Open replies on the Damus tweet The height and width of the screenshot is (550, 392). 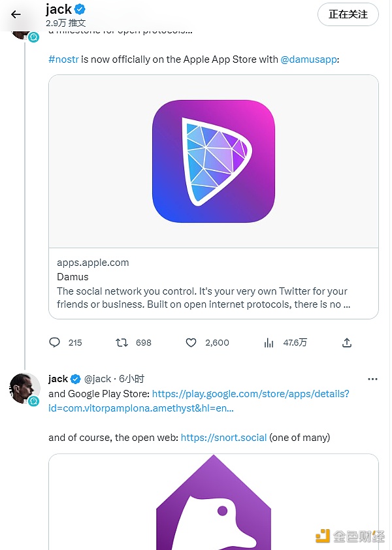tap(55, 342)
